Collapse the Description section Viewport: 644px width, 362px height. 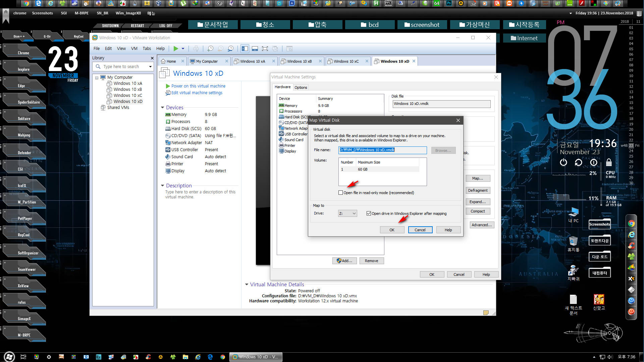163,186
